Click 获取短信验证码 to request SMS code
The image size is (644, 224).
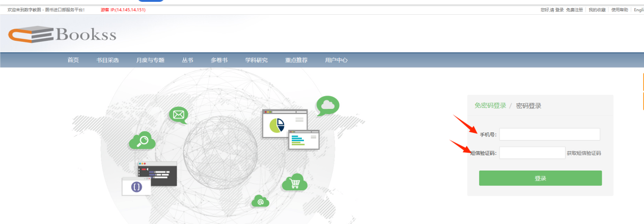coord(583,153)
